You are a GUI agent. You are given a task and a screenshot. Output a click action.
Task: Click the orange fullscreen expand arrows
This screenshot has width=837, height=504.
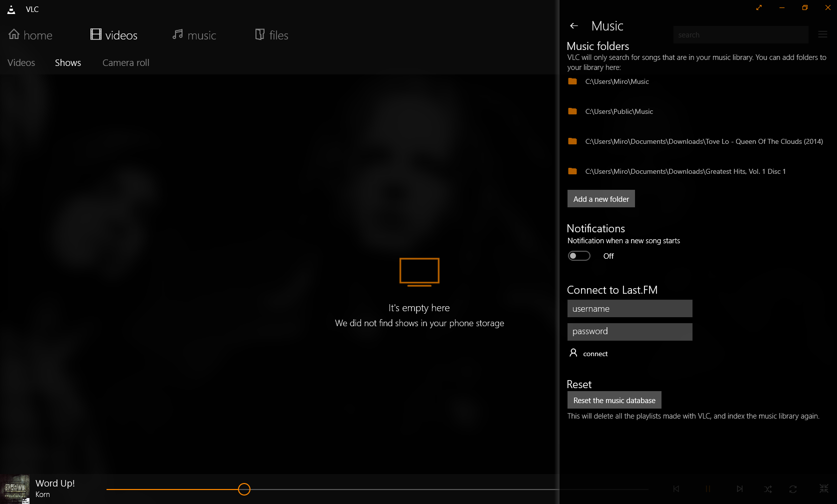click(759, 7)
